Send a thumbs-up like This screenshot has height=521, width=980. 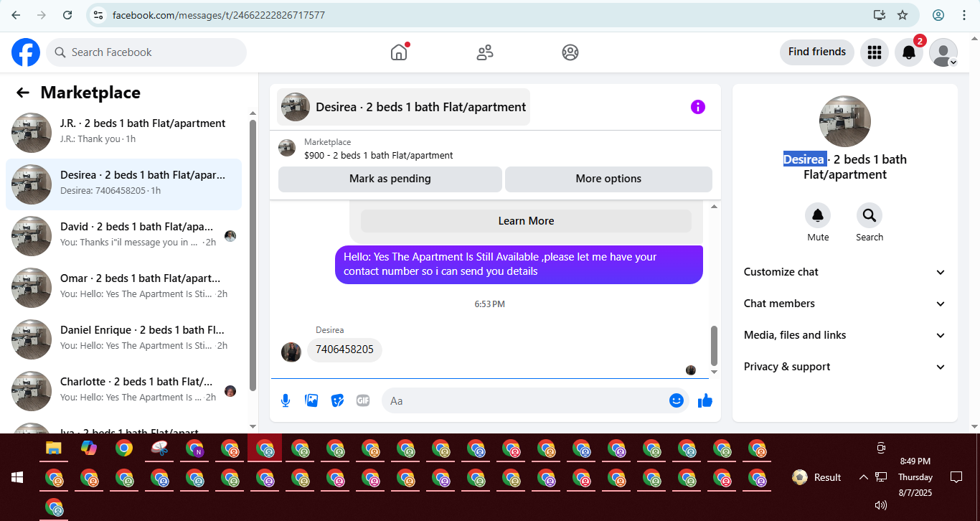705,400
